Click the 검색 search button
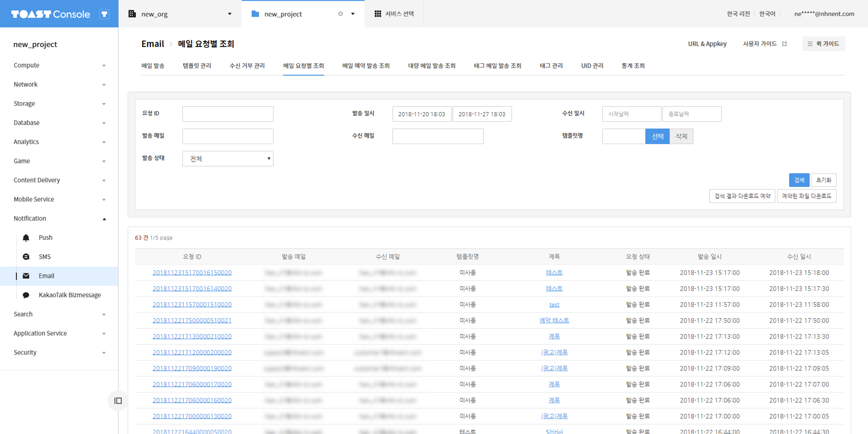The image size is (868, 434). pyautogui.click(x=799, y=180)
